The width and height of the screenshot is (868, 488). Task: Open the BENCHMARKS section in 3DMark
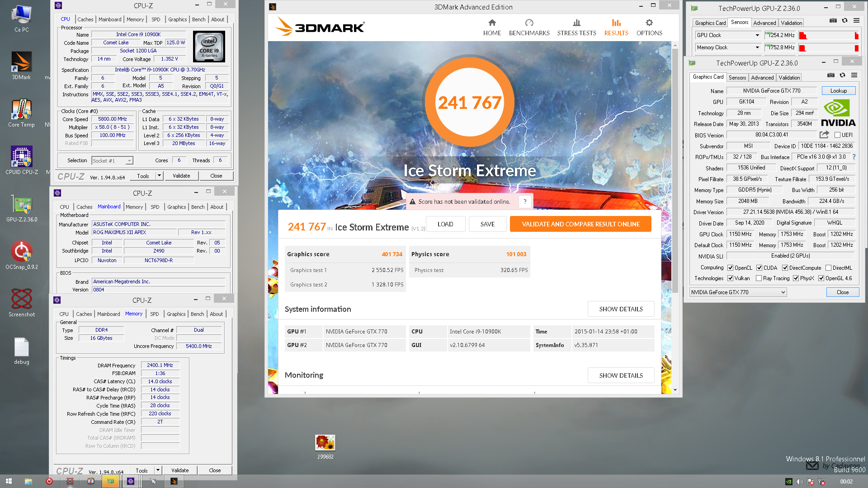click(x=529, y=28)
